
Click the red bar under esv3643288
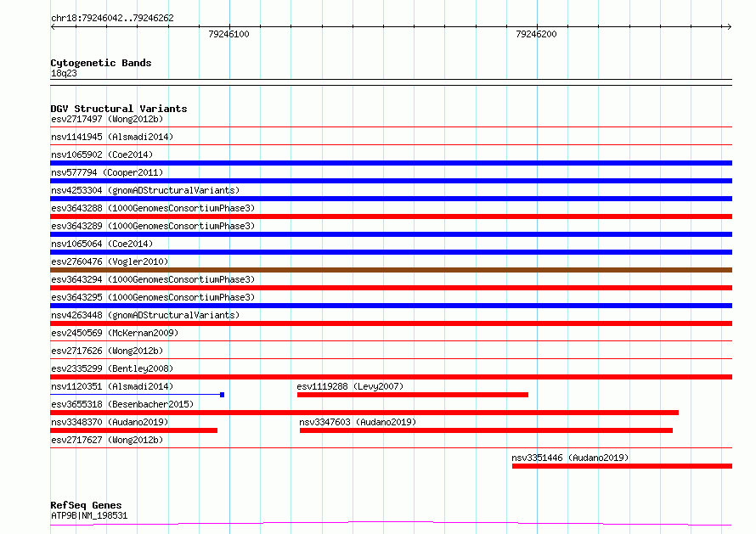(391, 216)
